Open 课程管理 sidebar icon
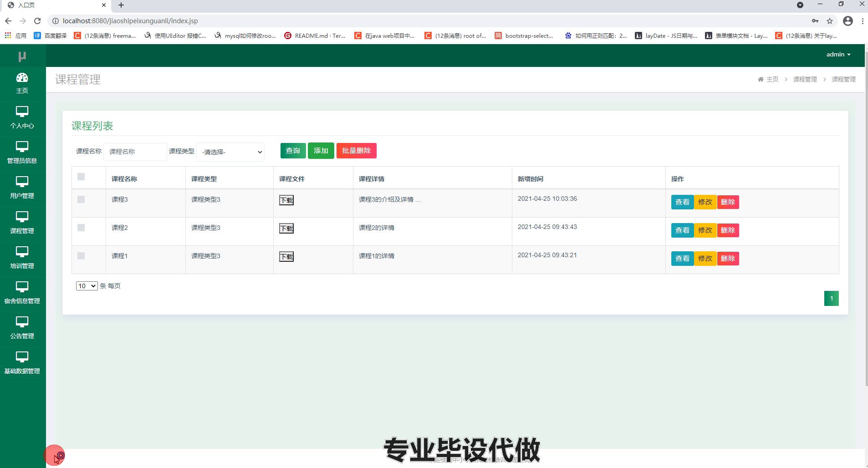The image size is (868, 468). click(x=22, y=217)
